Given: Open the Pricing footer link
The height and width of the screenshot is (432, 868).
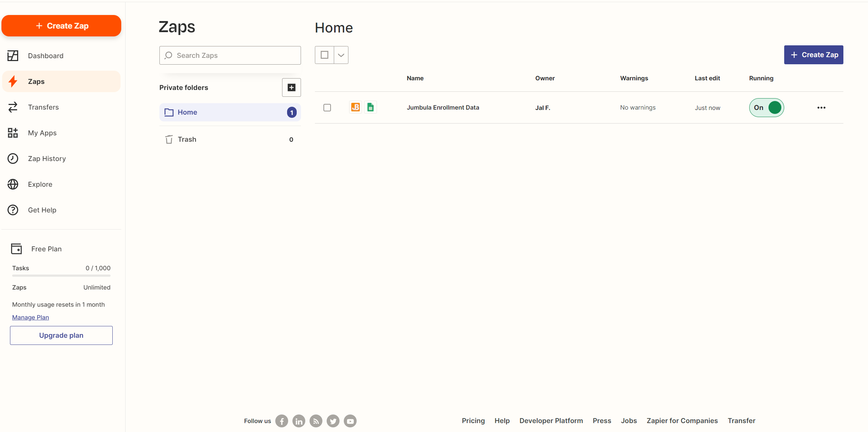Looking at the screenshot, I should [473, 421].
